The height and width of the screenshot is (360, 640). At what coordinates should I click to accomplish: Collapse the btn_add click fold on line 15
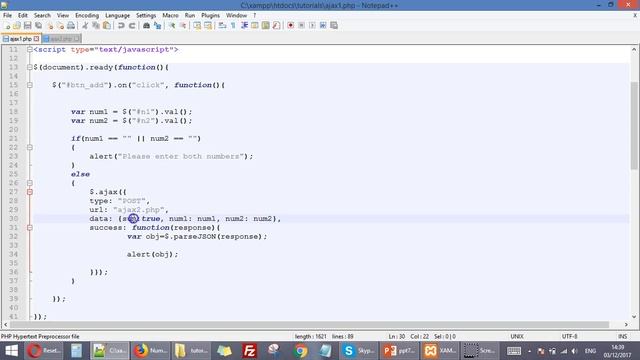point(29,85)
